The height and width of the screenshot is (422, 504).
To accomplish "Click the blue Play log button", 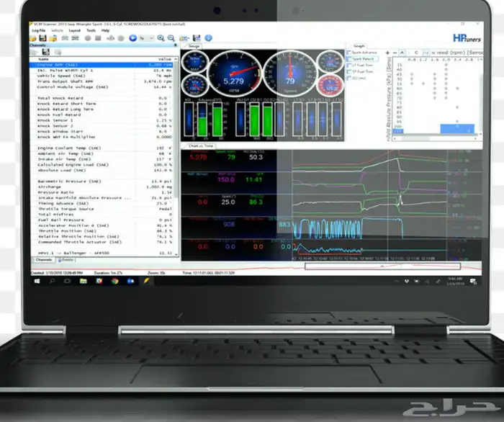I will [132, 37].
